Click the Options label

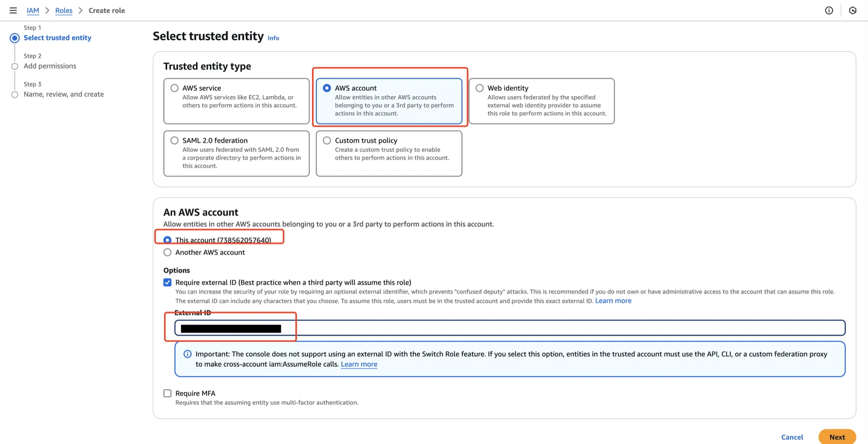pos(177,270)
